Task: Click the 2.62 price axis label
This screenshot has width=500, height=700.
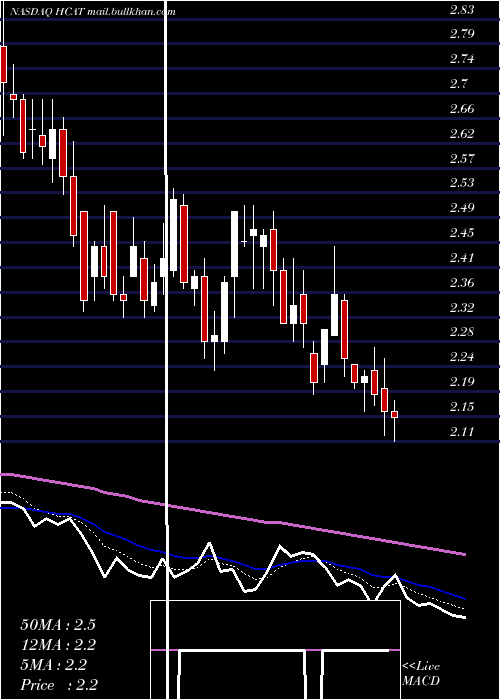Action: 461,133
